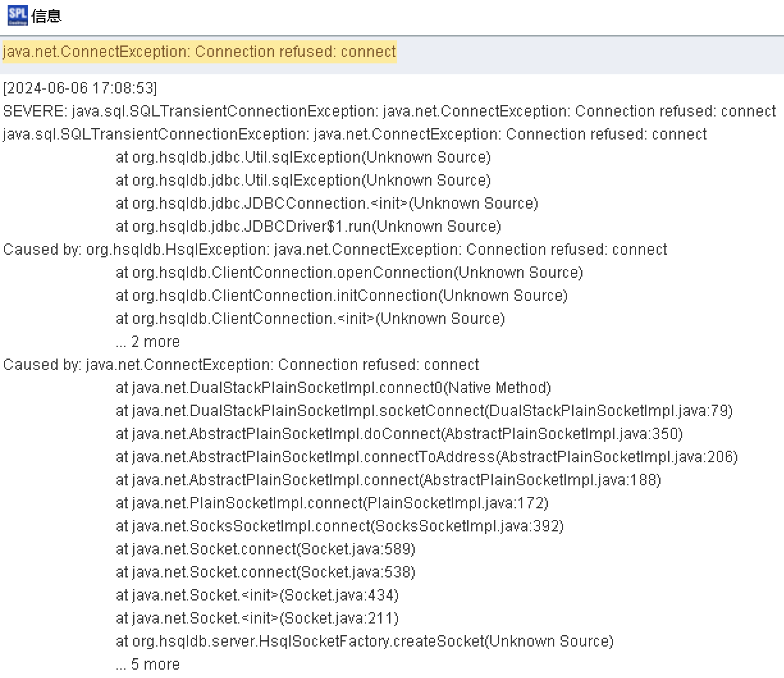Click the Socket.connect(Socket.java:589) line
The image size is (784, 678).
pyautogui.click(x=265, y=549)
